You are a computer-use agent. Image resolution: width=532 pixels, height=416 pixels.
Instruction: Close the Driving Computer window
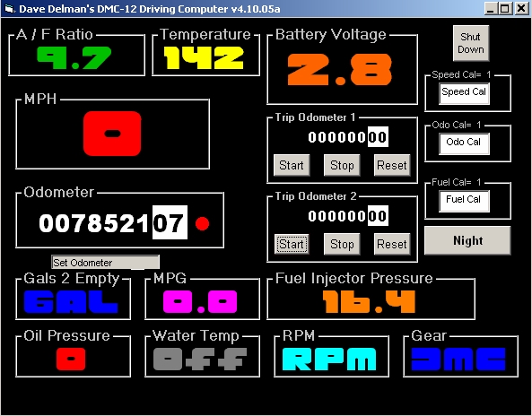pos(521,8)
